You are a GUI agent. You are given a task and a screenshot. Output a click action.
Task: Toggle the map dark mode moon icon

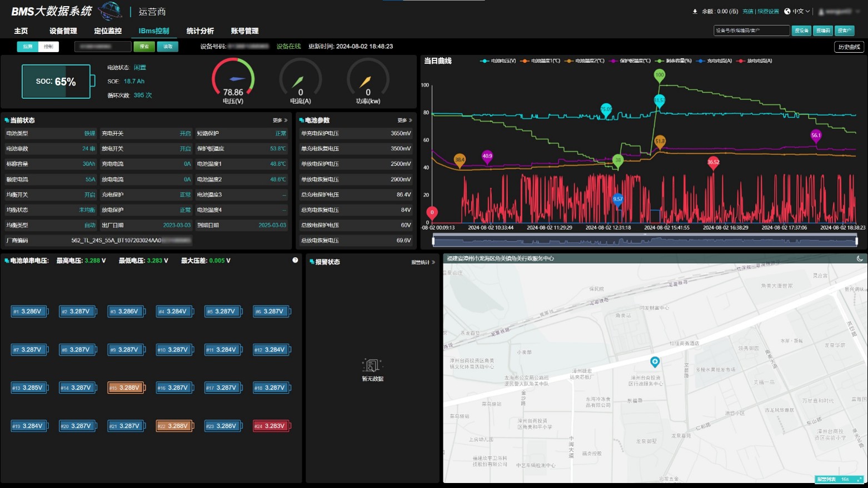click(859, 259)
